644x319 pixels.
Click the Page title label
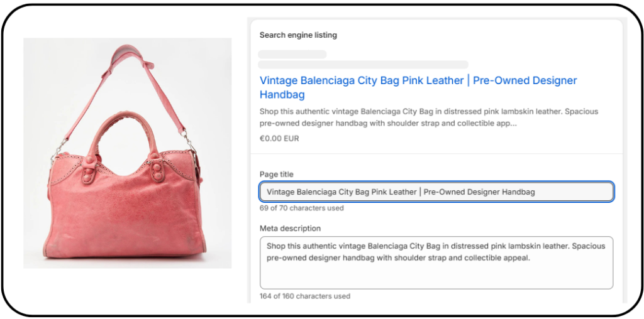pyautogui.click(x=277, y=175)
